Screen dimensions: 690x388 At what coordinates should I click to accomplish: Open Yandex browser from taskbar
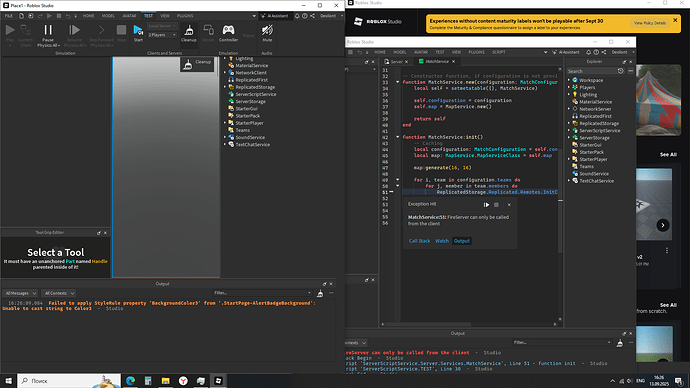tap(183, 381)
